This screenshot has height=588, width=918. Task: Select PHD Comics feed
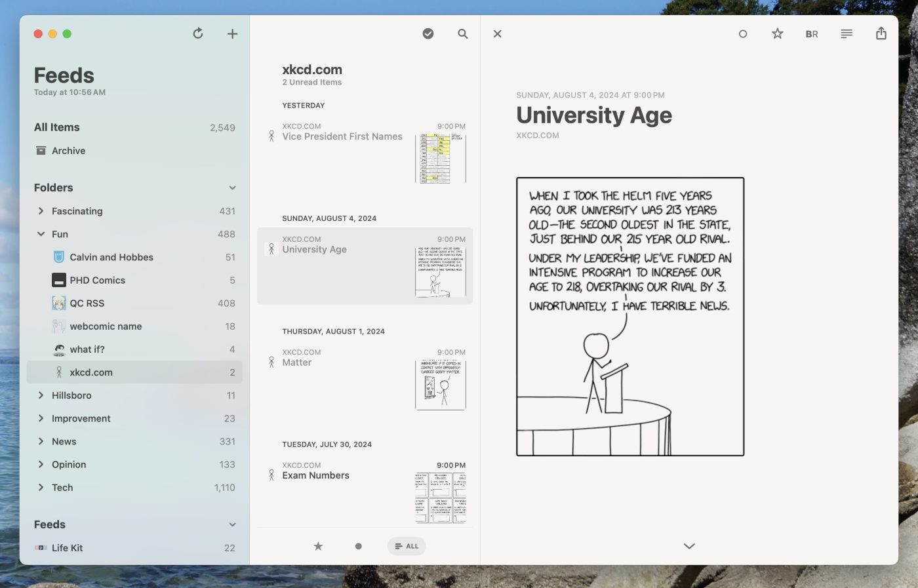[x=134, y=280]
